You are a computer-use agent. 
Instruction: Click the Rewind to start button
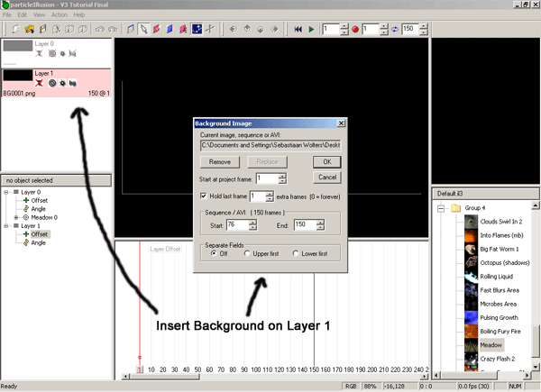[298, 30]
